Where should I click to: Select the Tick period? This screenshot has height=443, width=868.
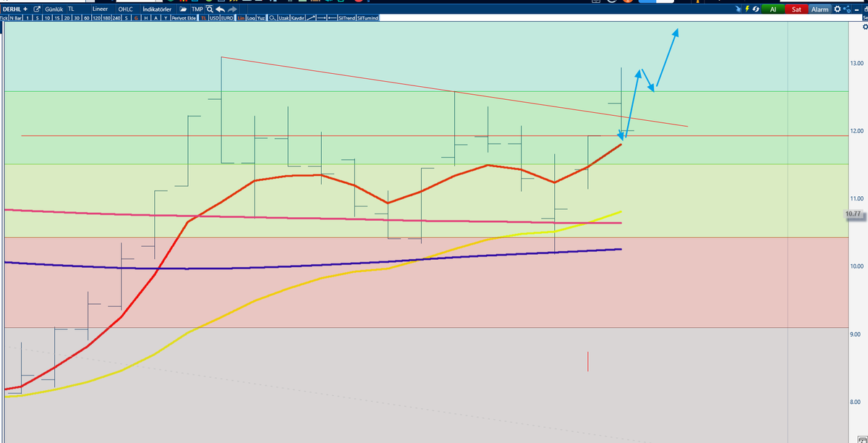(x=4, y=17)
